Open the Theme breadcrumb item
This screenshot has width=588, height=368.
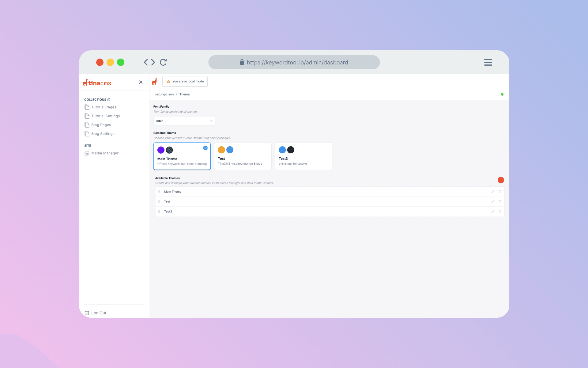coord(184,94)
